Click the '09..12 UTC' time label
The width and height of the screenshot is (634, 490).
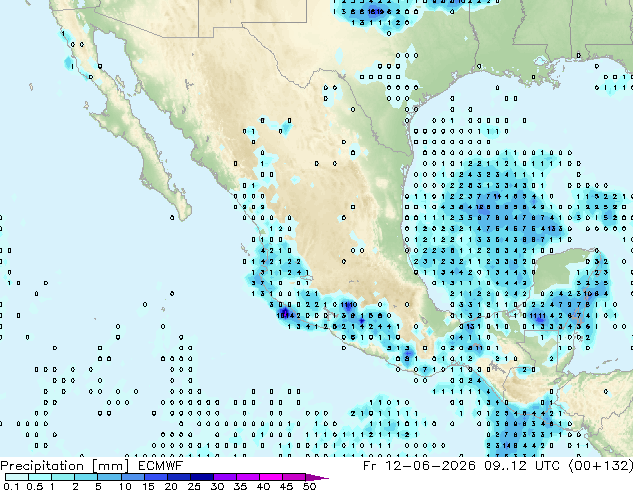click(x=522, y=466)
